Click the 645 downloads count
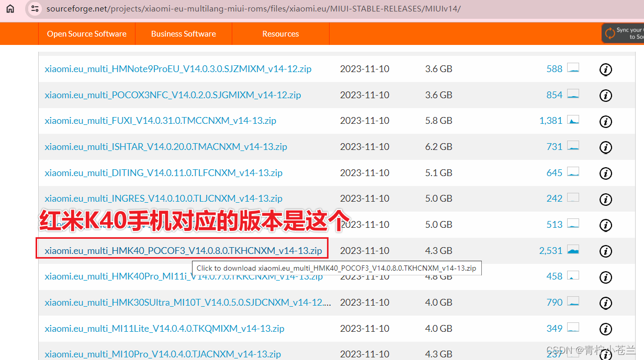644x360 pixels. (554, 173)
